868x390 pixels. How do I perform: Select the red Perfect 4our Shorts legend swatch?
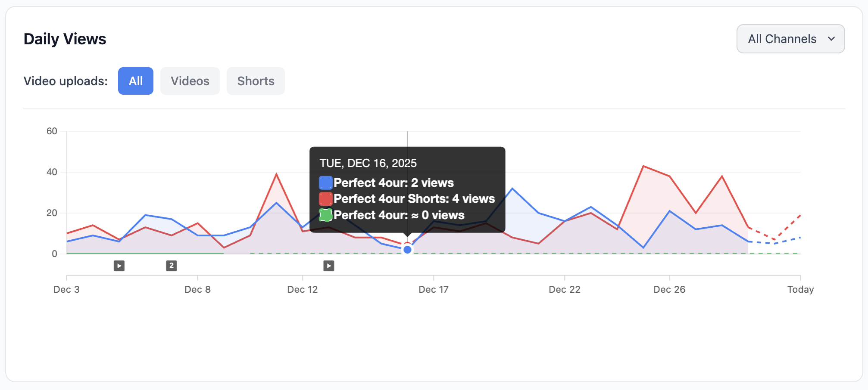pyautogui.click(x=325, y=198)
